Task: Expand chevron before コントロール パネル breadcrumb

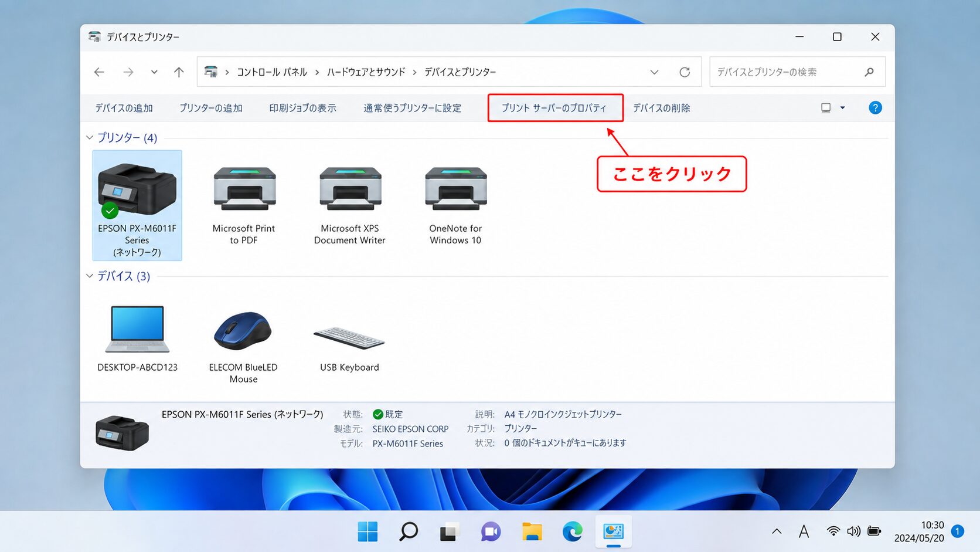Action: click(x=227, y=72)
